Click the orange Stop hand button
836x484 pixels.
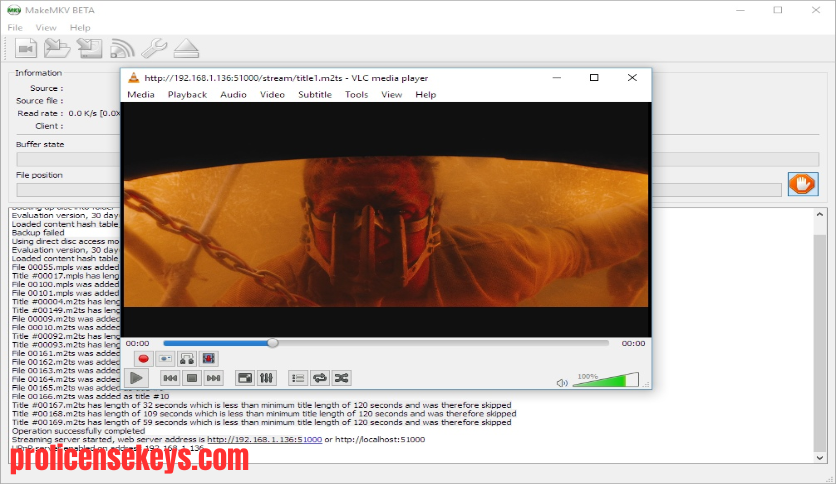pos(803,184)
